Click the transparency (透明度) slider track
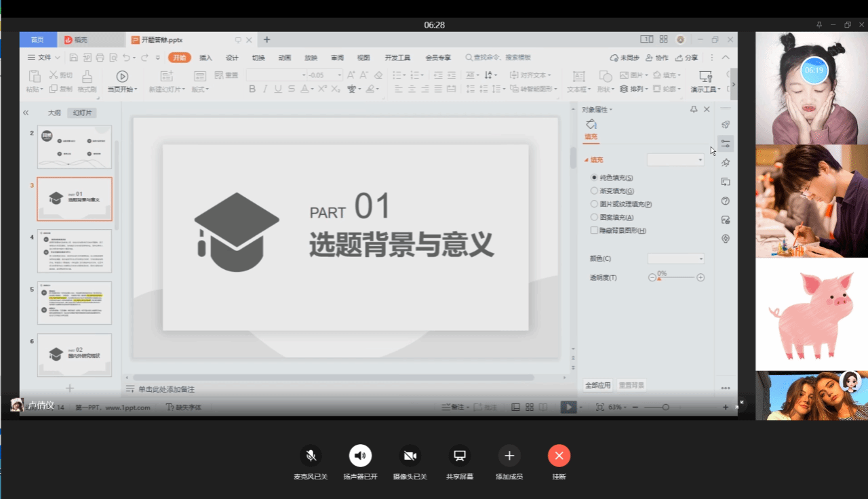This screenshot has height=499, width=868. (x=677, y=278)
